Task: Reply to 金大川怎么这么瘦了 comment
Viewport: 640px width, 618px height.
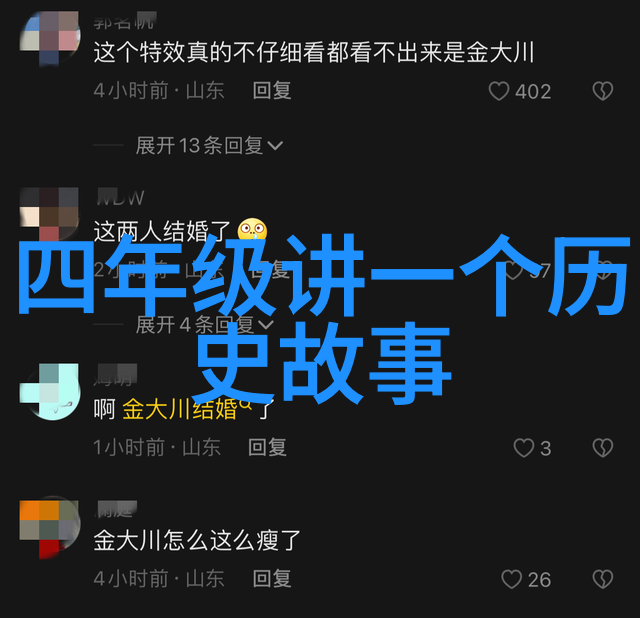Action: point(272,579)
